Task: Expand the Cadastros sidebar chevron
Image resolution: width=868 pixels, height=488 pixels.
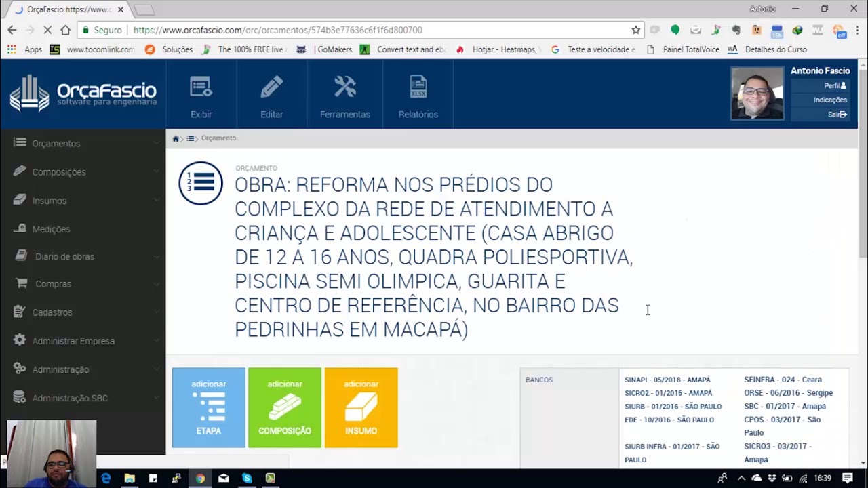Action: (x=157, y=312)
